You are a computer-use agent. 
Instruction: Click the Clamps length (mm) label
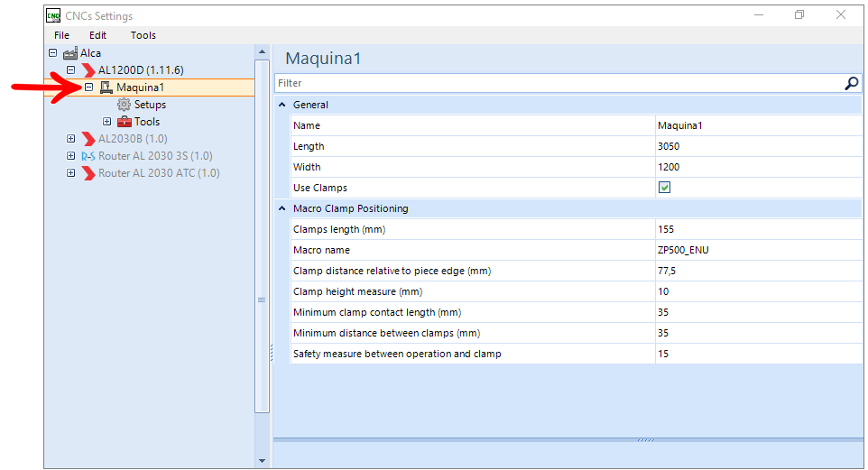(338, 229)
